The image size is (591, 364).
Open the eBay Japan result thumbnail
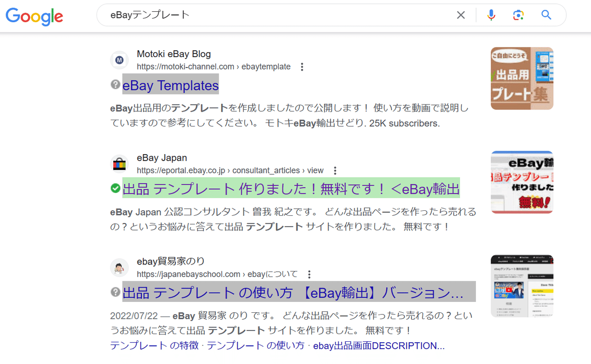click(x=522, y=182)
